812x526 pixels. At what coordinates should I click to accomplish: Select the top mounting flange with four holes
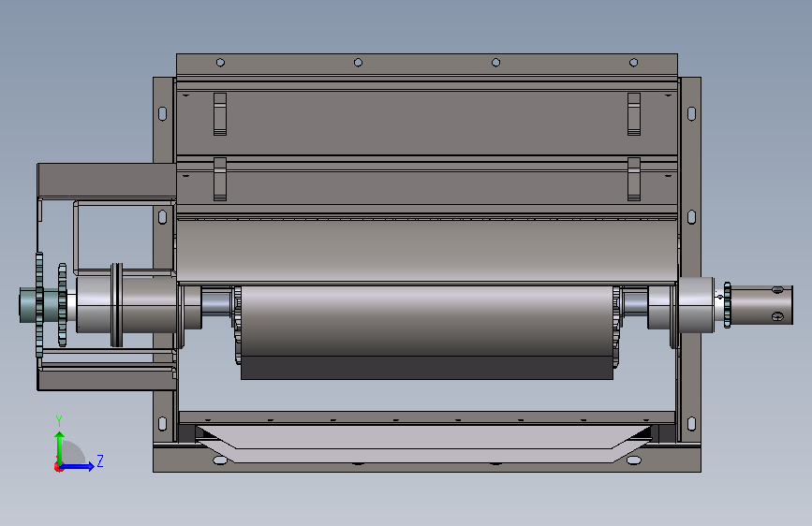pyautogui.click(x=427, y=65)
